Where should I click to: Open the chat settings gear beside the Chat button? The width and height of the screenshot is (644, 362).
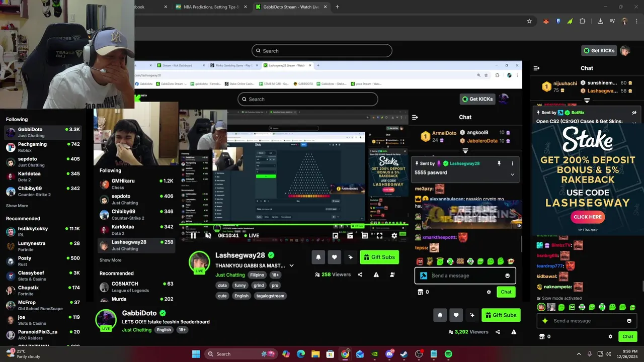tap(610, 337)
